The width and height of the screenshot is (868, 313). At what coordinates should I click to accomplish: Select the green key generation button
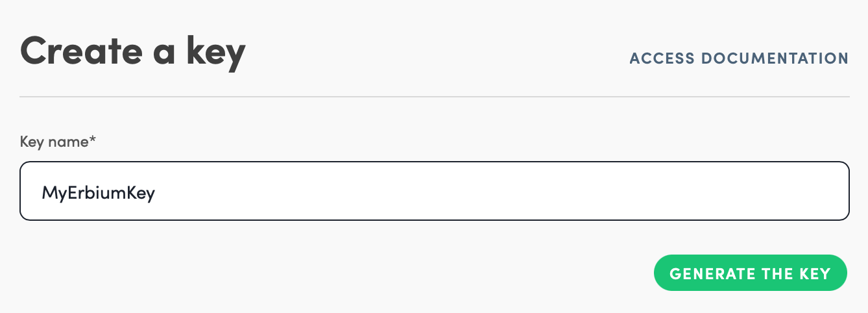coord(750,273)
